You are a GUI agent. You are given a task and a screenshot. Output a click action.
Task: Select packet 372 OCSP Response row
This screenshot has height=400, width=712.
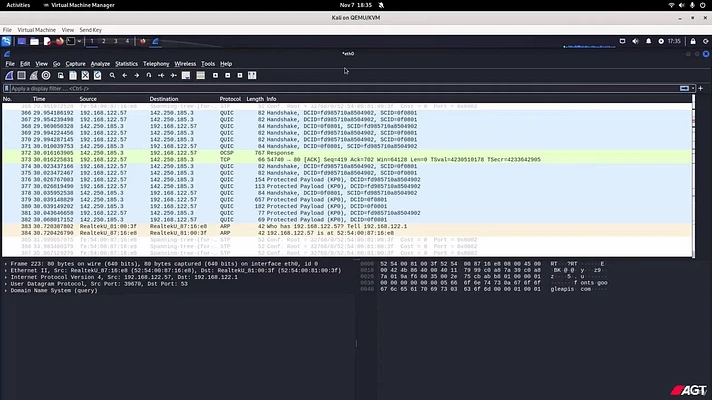tap(347, 153)
